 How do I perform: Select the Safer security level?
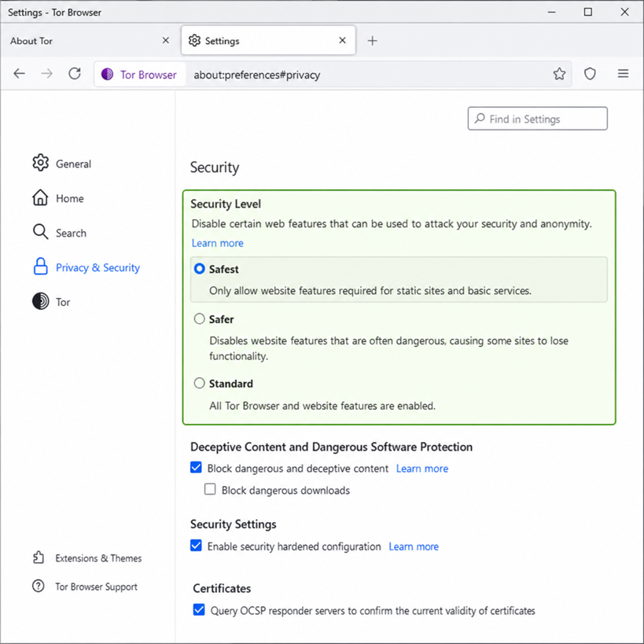click(x=199, y=318)
